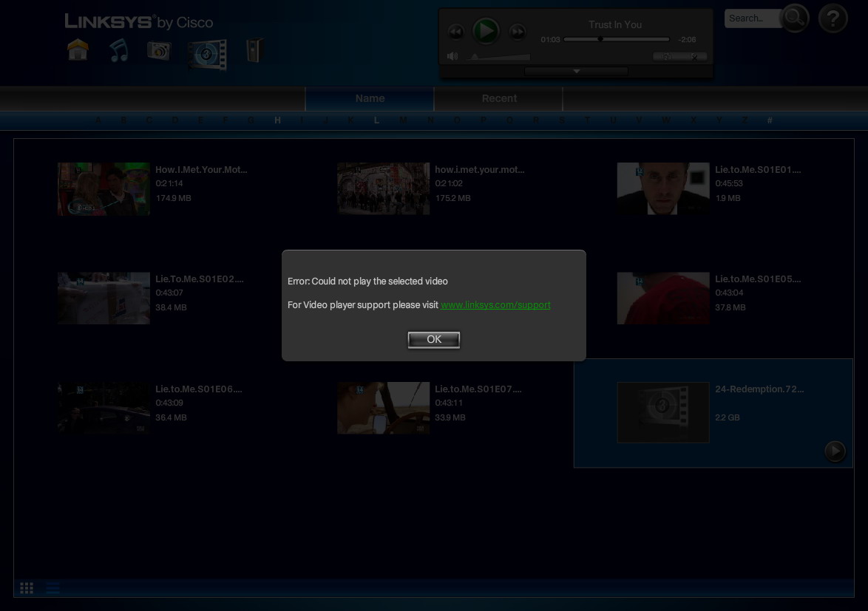The height and width of the screenshot is (611, 868).
Task: Click the magnifying glass search icon
Action: (795, 18)
